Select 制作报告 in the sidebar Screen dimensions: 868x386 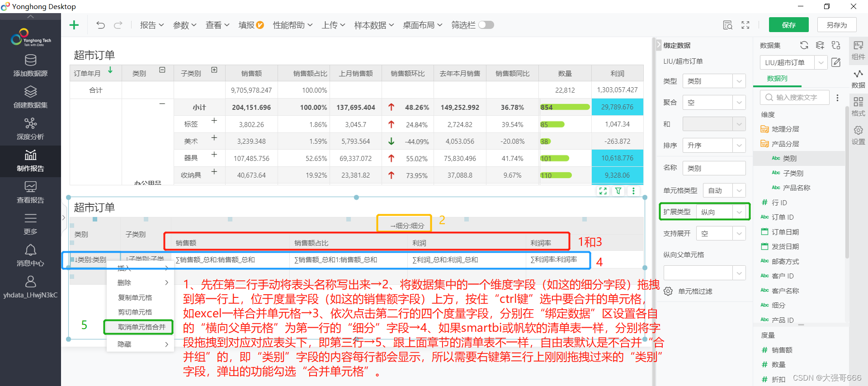(30, 161)
